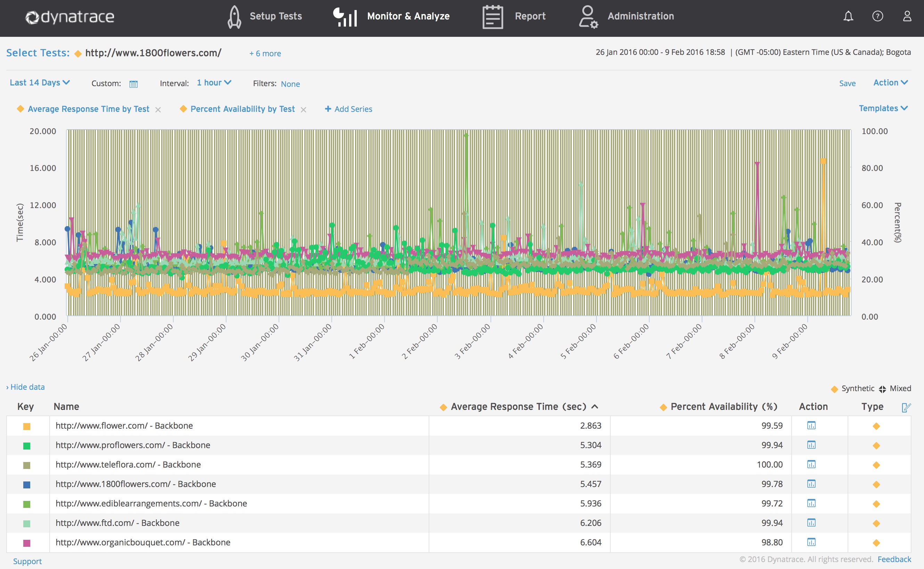
Task: Click the 9 Feb orange spike marker
Action: pyautogui.click(x=823, y=161)
